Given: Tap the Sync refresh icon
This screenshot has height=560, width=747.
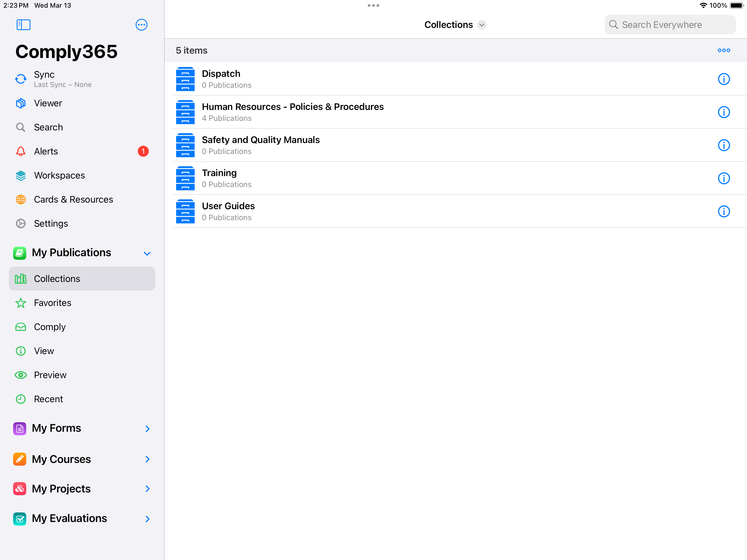Looking at the screenshot, I should [21, 79].
